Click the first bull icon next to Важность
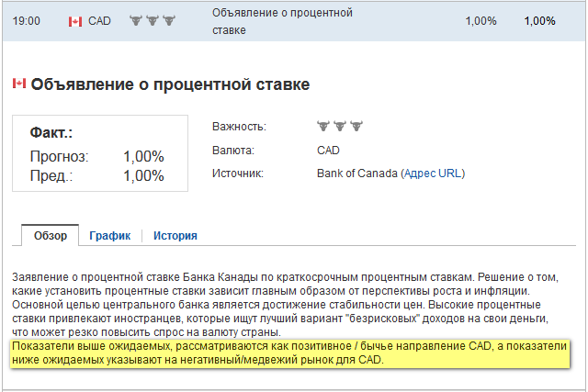The height and width of the screenshot is (392, 588). [322, 126]
